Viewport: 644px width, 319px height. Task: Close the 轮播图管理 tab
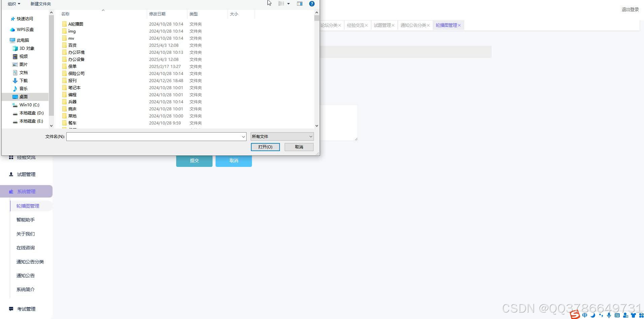[x=459, y=25]
